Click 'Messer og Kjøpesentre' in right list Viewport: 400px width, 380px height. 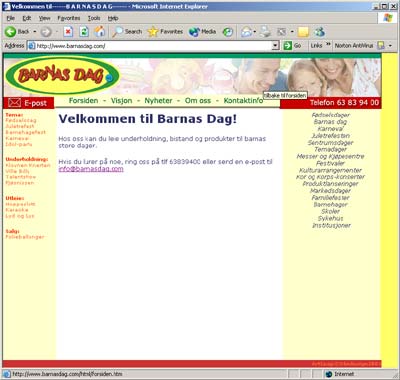(x=330, y=156)
